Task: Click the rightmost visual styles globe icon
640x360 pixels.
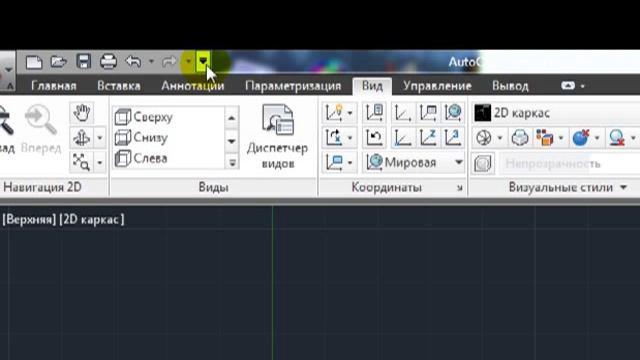Action: [617, 138]
